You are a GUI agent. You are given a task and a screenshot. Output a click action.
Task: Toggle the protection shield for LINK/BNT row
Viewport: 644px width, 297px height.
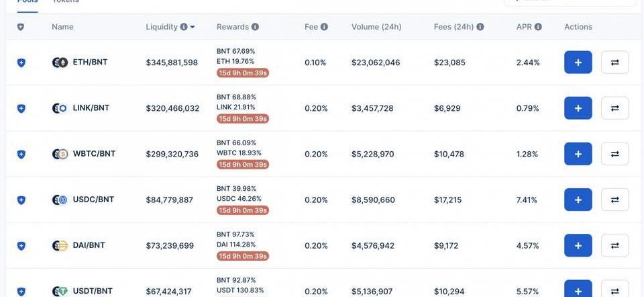[x=21, y=108]
